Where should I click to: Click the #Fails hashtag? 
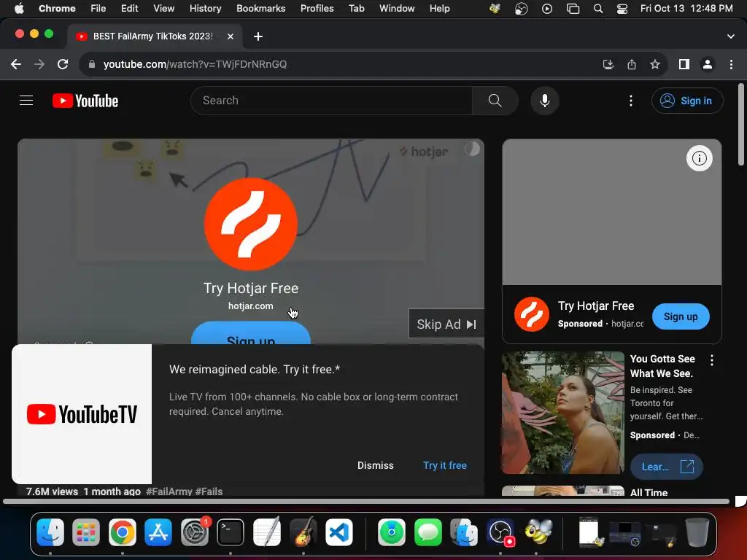[209, 491]
